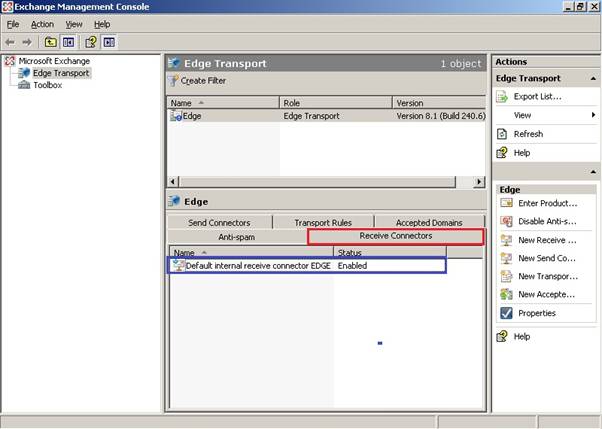Click the Forward arrow toolbar icon
Screen dimensions: 602x429
point(27,42)
